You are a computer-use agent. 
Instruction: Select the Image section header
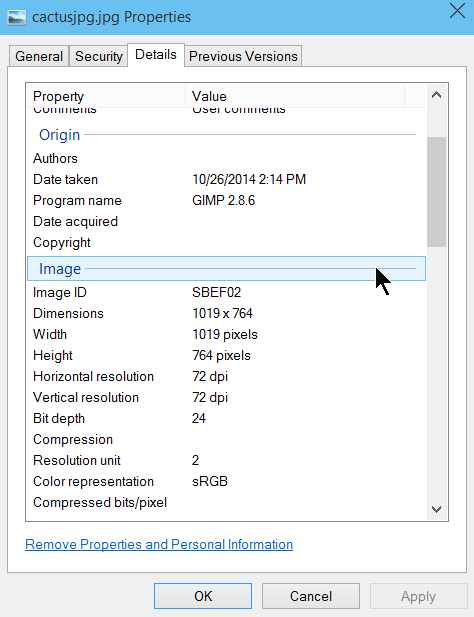226,269
